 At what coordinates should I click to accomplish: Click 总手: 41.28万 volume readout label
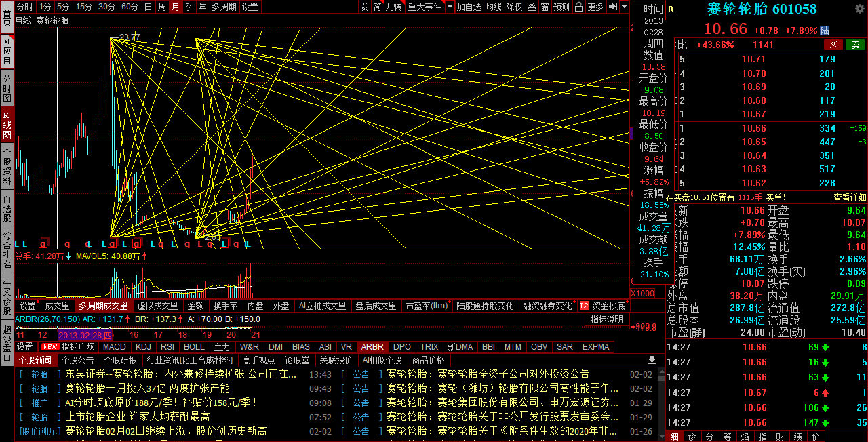[41, 256]
